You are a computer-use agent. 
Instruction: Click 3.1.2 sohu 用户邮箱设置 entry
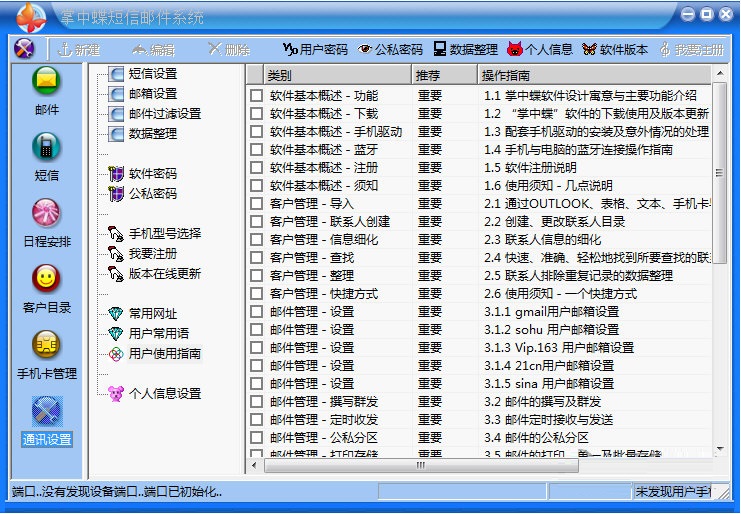(x=551, y=330)
